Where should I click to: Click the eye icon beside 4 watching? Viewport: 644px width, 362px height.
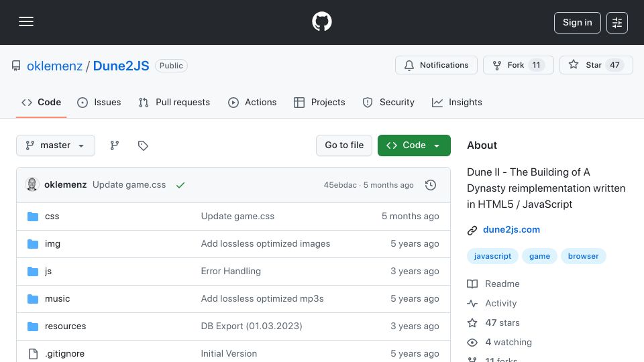pos(472,343)
